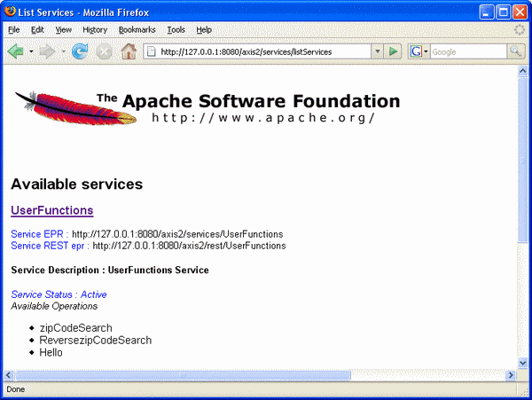Image resolution: width=532 pixels, height=400 pixels.
Task: Go to the Home page icon
Action: pos(129,51)
